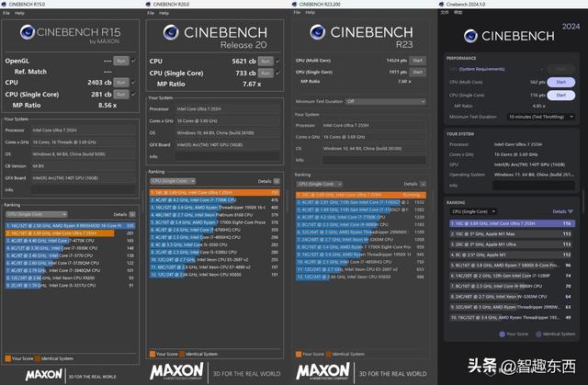Click the Identical System swatch in R20
588x385 pixels.
[182, 354]
